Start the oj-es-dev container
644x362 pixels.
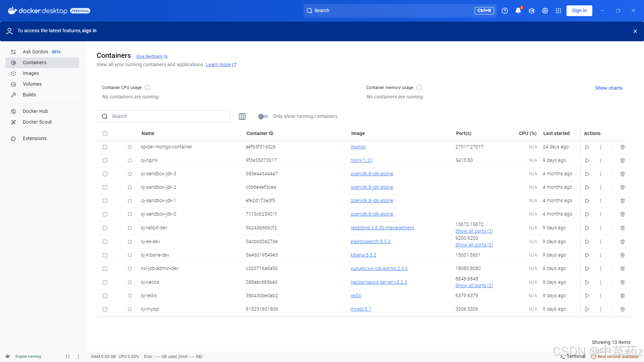587,242
